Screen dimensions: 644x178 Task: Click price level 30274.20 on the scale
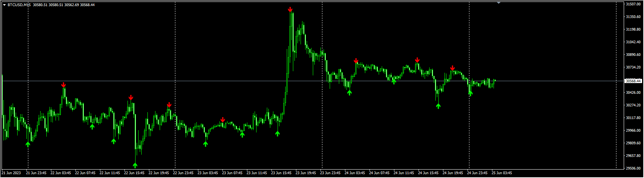633,105
